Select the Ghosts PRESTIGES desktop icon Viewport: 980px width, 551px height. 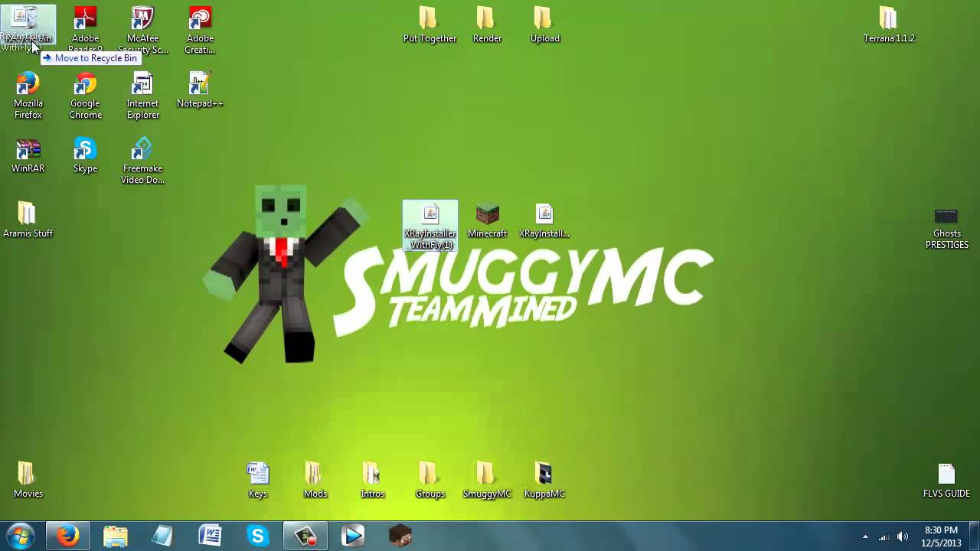click(946, 228)
